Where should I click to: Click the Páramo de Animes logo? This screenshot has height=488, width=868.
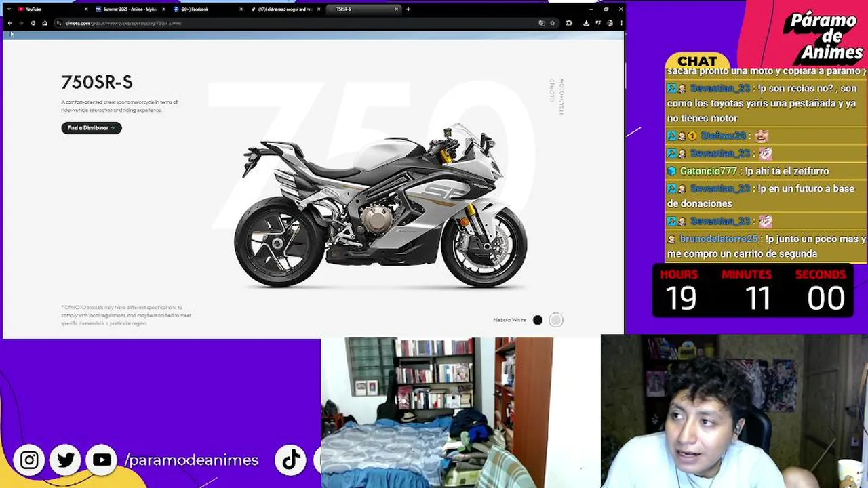pyautogui.click(x=823, y=37)
